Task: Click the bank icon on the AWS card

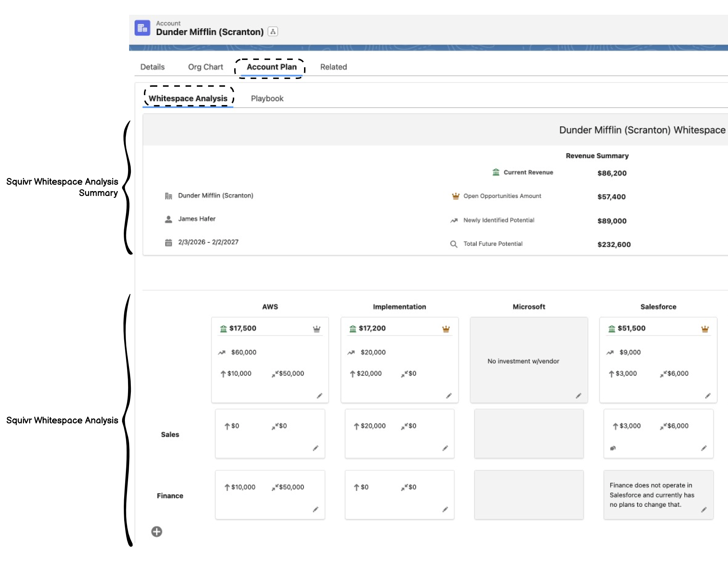Action: [223, 329]
